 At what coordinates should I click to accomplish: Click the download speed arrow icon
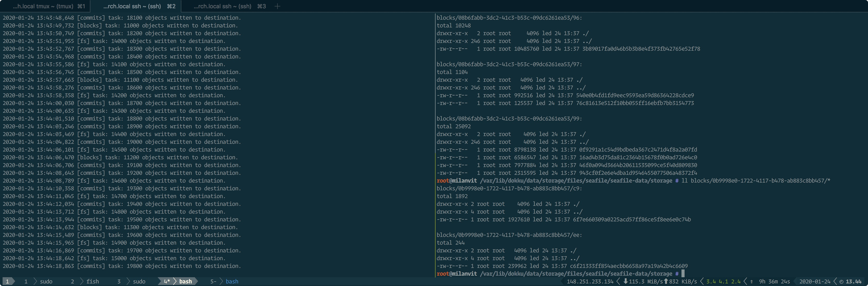pos(625,281)
